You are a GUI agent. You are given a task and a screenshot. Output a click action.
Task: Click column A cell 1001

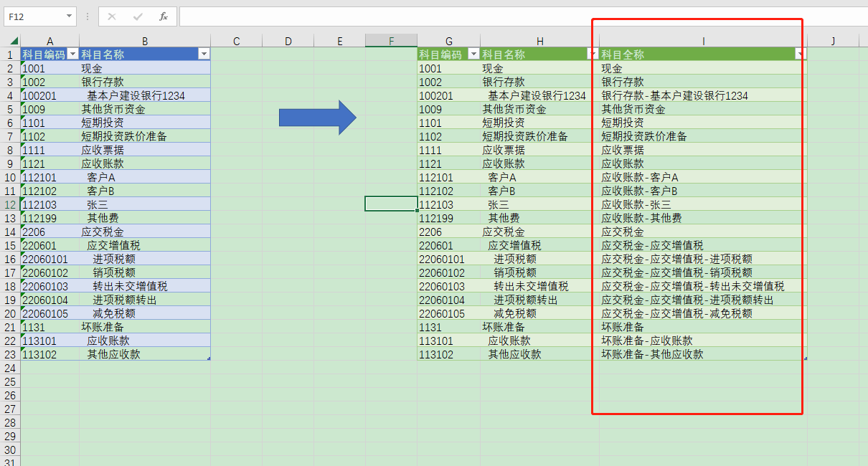[50, 68]
